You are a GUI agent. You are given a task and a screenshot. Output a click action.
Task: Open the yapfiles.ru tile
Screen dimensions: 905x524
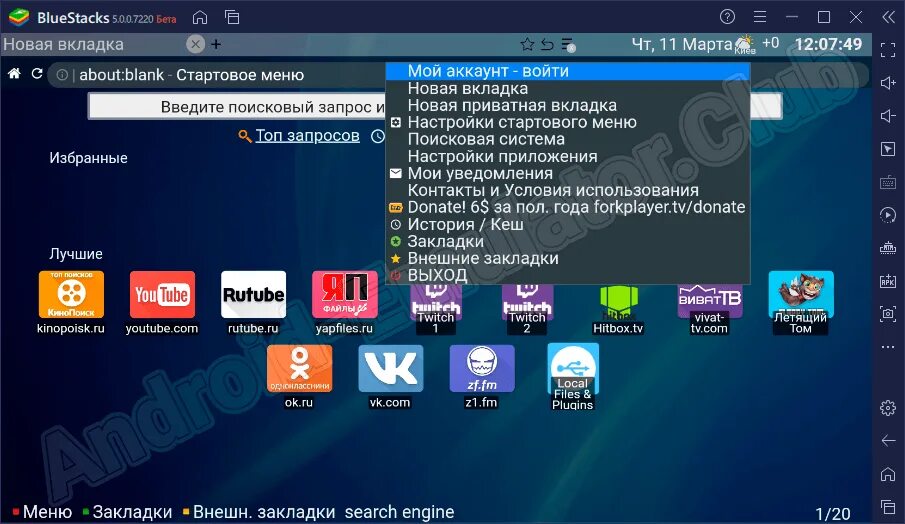pyautogui.click(x=345, y=302)
